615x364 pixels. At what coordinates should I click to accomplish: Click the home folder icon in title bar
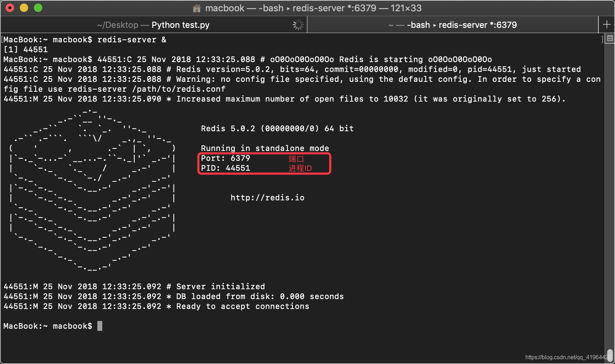pos(197,8)
